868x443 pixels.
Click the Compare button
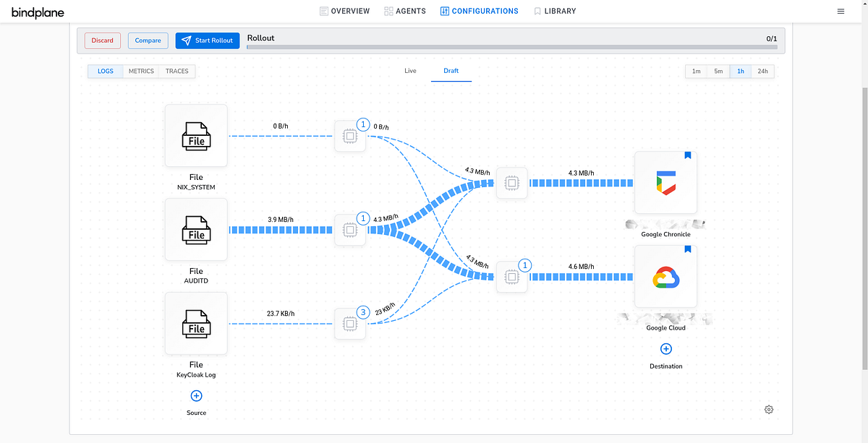(148, 40)
